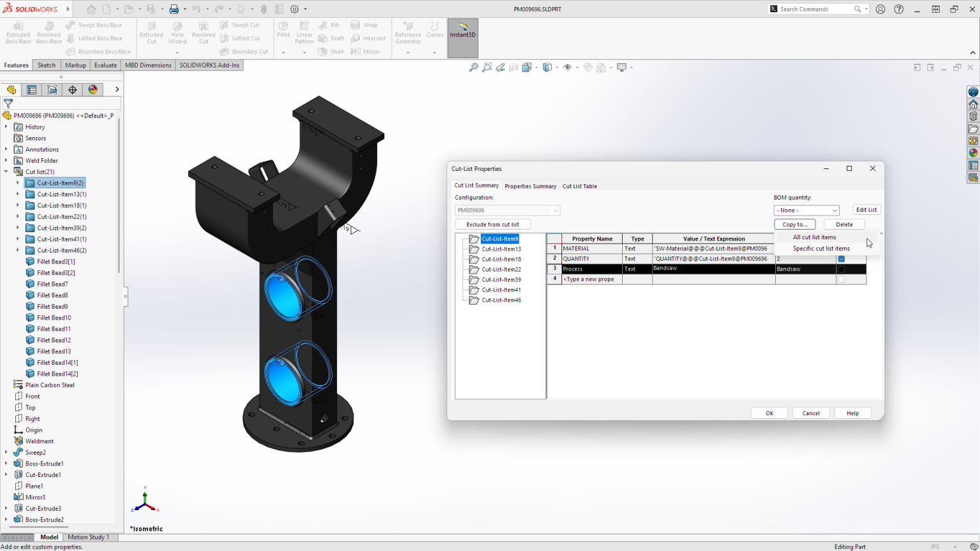Click in the Search Commands field

804,9
